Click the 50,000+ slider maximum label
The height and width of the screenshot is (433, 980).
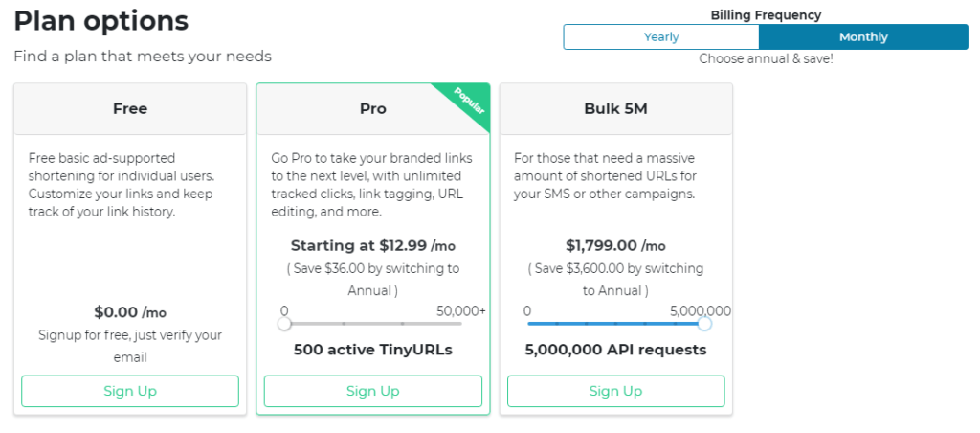(x=461, y=310)
